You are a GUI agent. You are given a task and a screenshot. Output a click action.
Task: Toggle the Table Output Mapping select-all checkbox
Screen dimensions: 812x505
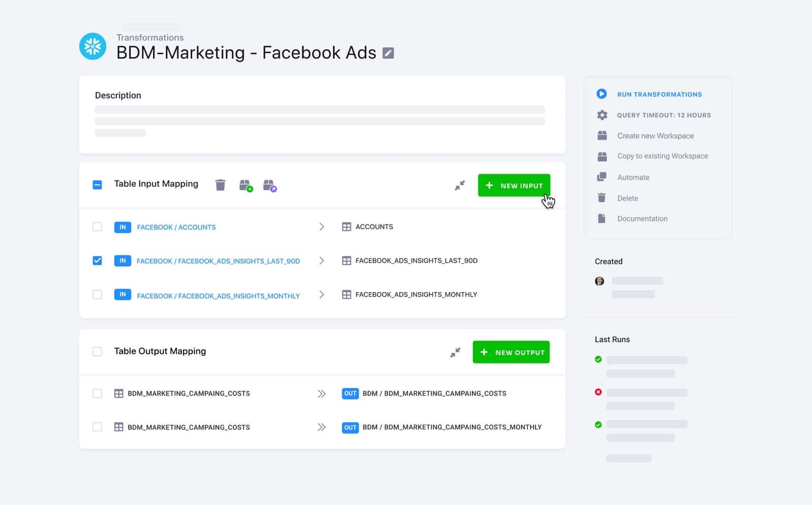97,351
